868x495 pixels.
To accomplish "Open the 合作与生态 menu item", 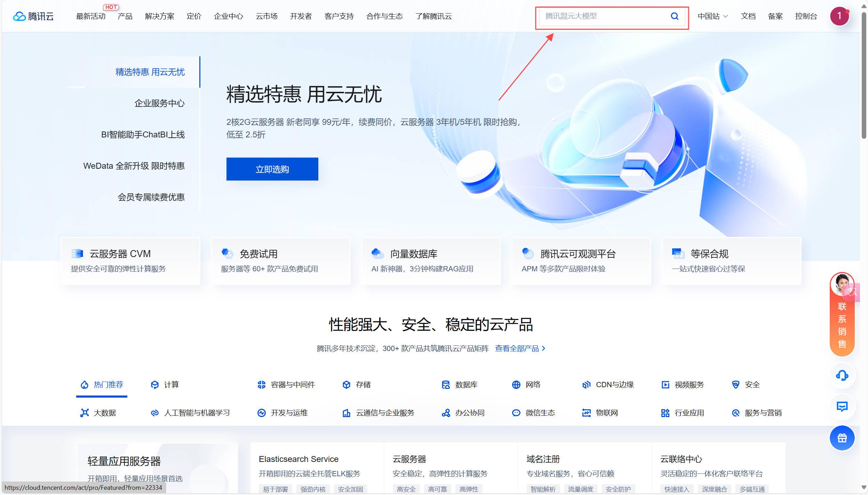I will click(x=384, y=16).
